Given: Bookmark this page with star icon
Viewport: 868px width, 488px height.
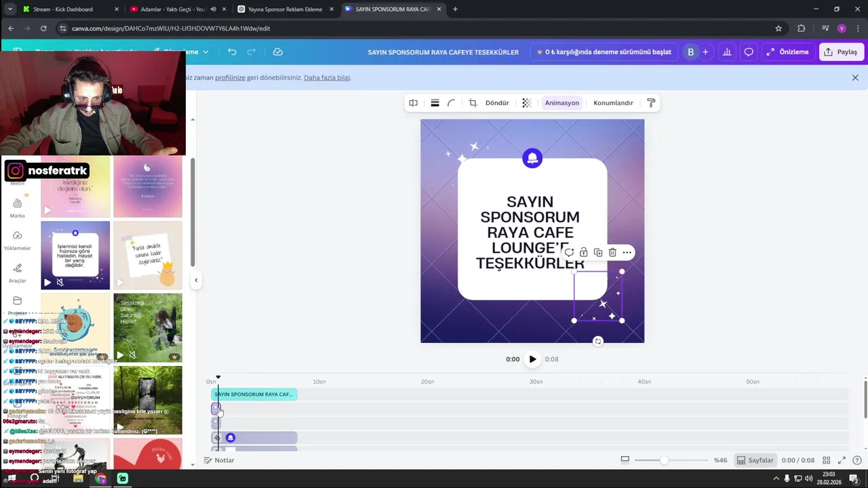Looking at the screenshot, I should pyautogui.click(x=778, y=28).
